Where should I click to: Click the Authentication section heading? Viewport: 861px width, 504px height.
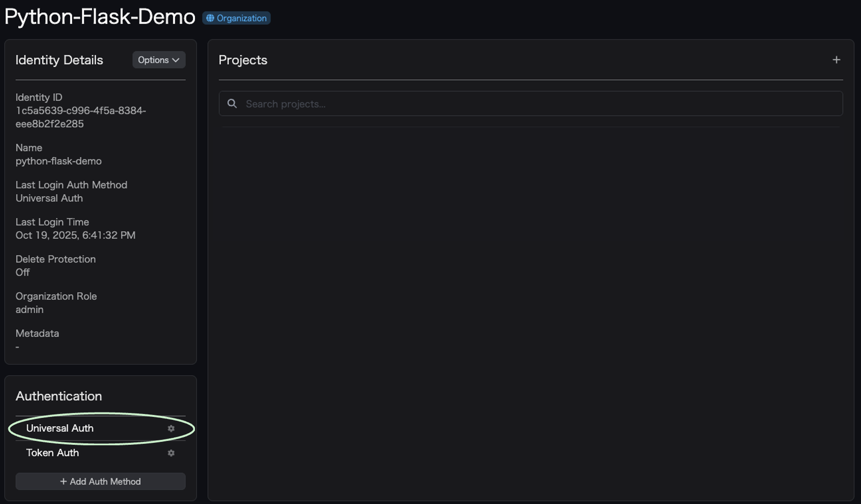(x=59, y=396)
